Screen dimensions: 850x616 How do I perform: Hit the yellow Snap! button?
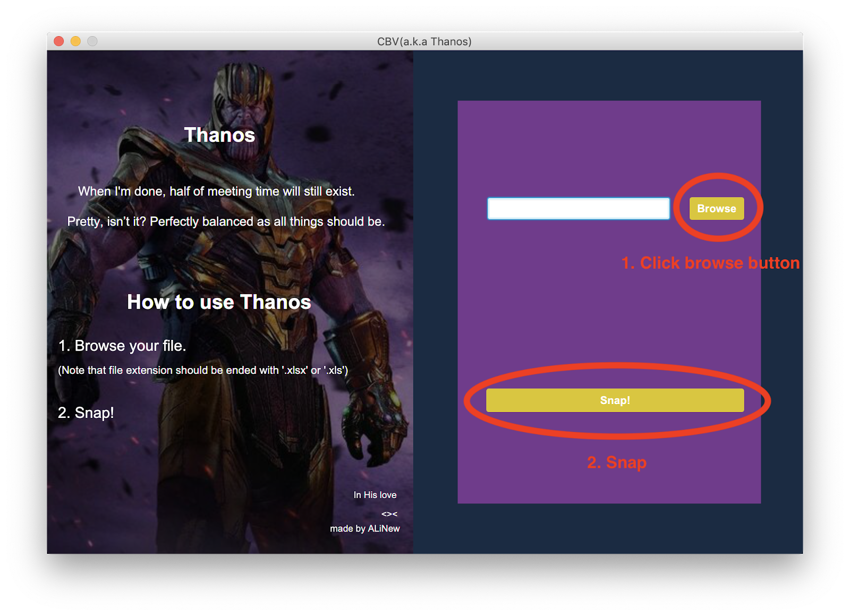[615, 400]
